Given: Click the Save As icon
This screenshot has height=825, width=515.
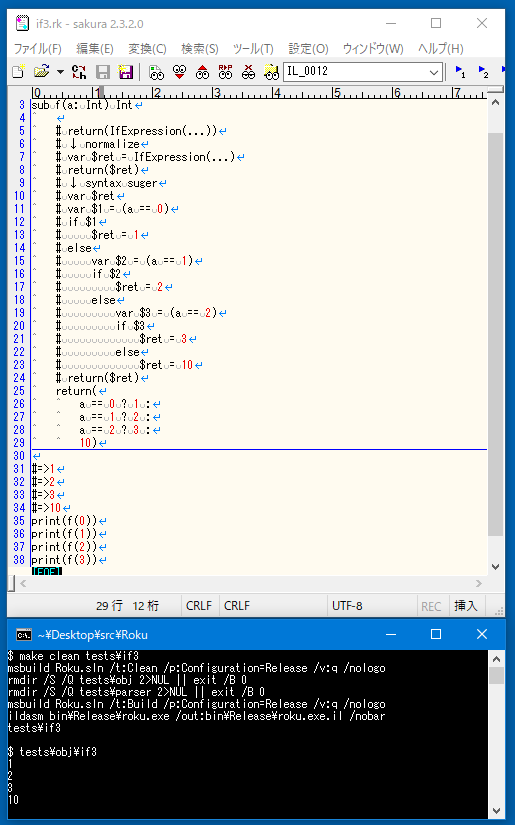Looking at the screenshot, I should pos(126,72).
